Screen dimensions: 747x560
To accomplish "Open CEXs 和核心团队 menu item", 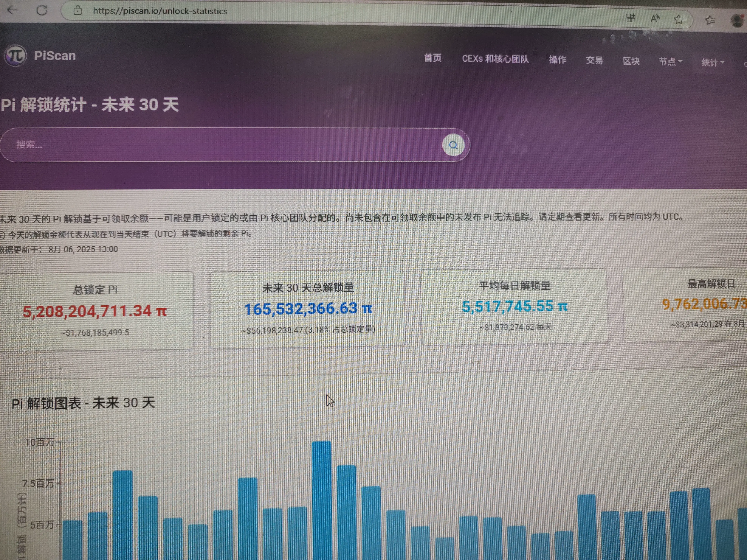I will pyautogui.click(x=495, y=59).
